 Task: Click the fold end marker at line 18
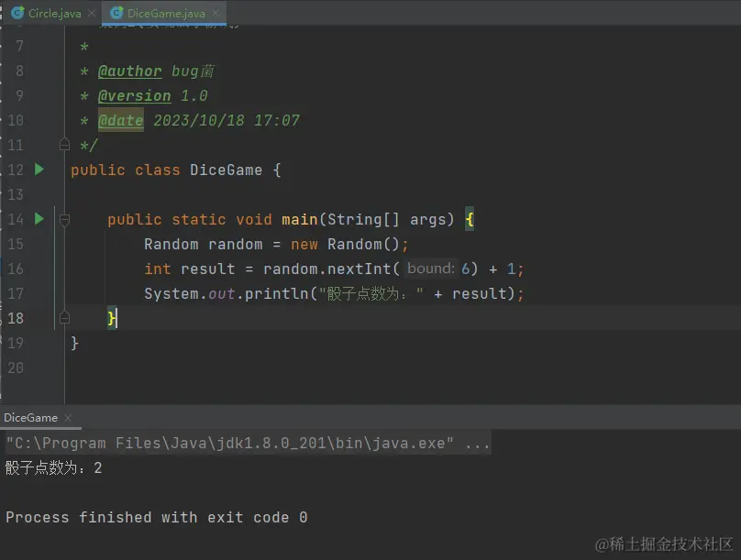[x=65, y=318]
